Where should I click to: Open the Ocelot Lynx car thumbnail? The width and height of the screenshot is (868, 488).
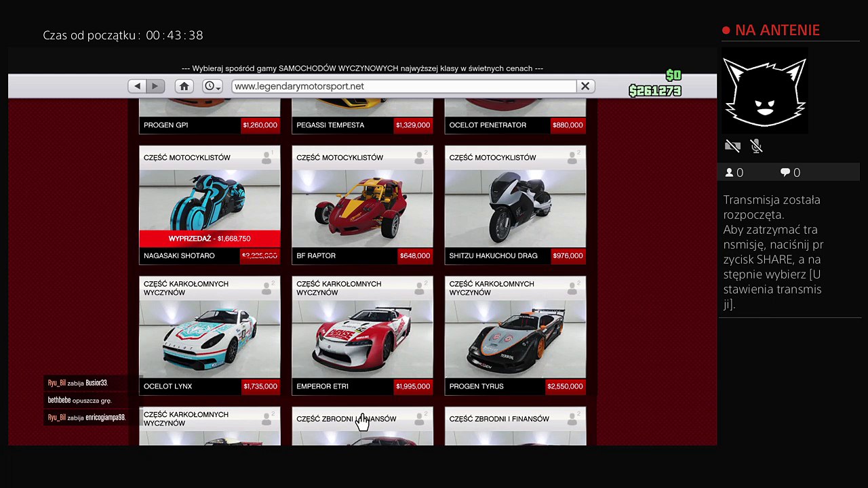coord(210,339)
